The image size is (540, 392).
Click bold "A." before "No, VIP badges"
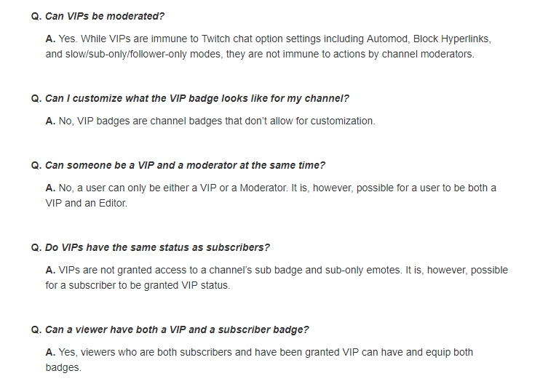point(50,121)
